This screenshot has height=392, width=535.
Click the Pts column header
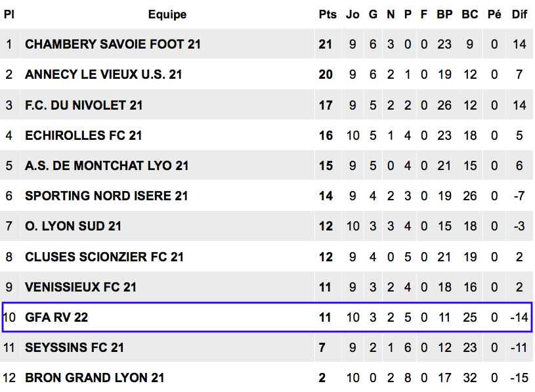point(328,14)
